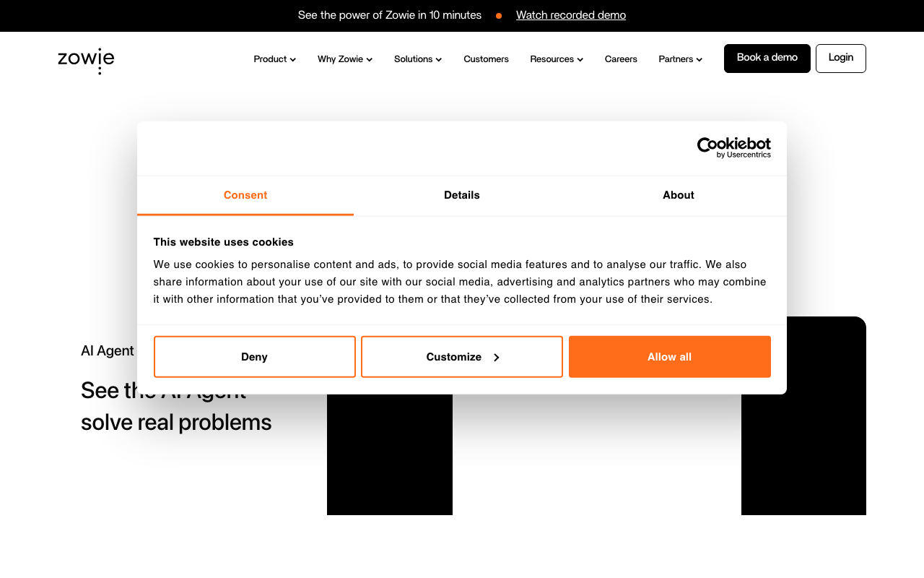Deny all cookies

coord(254,356)
